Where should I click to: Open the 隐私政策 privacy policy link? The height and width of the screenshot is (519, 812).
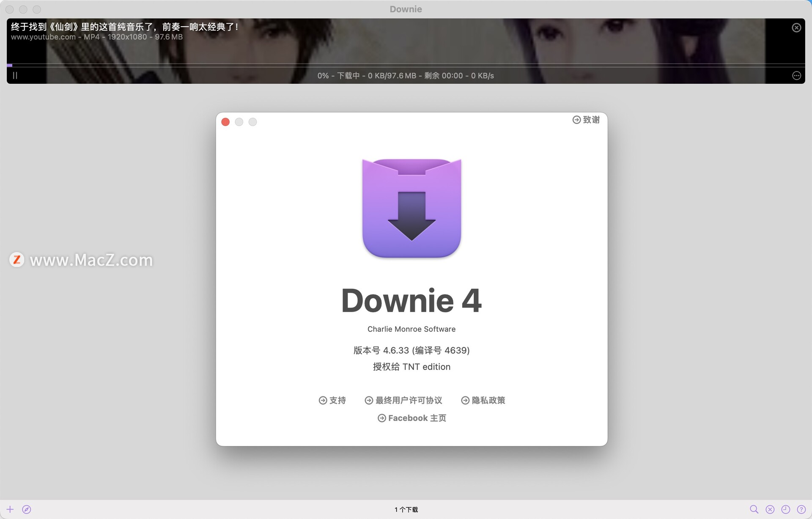483,400
